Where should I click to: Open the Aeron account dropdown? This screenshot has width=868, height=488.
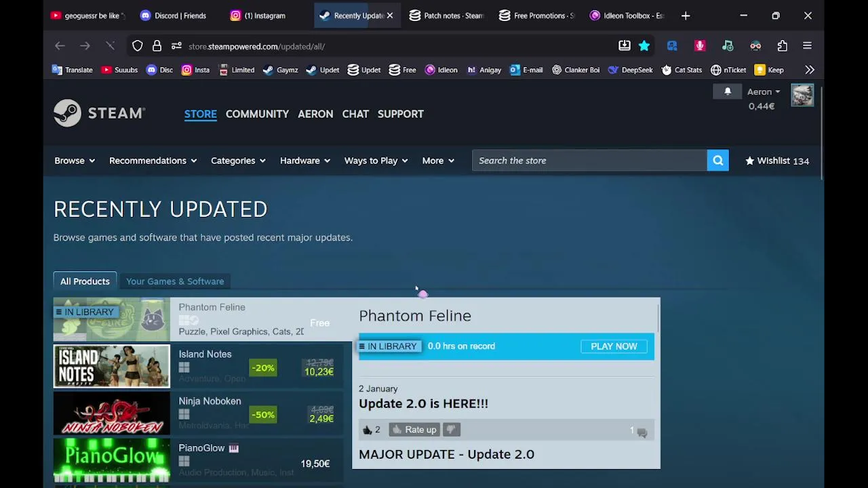(x=764, y=91)
